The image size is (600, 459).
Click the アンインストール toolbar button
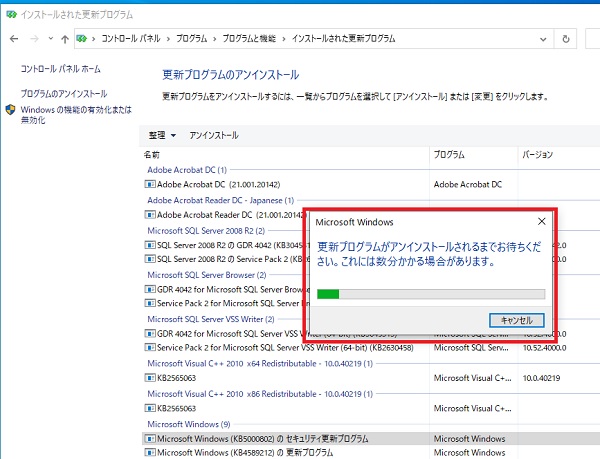click(x=214, y=135)
